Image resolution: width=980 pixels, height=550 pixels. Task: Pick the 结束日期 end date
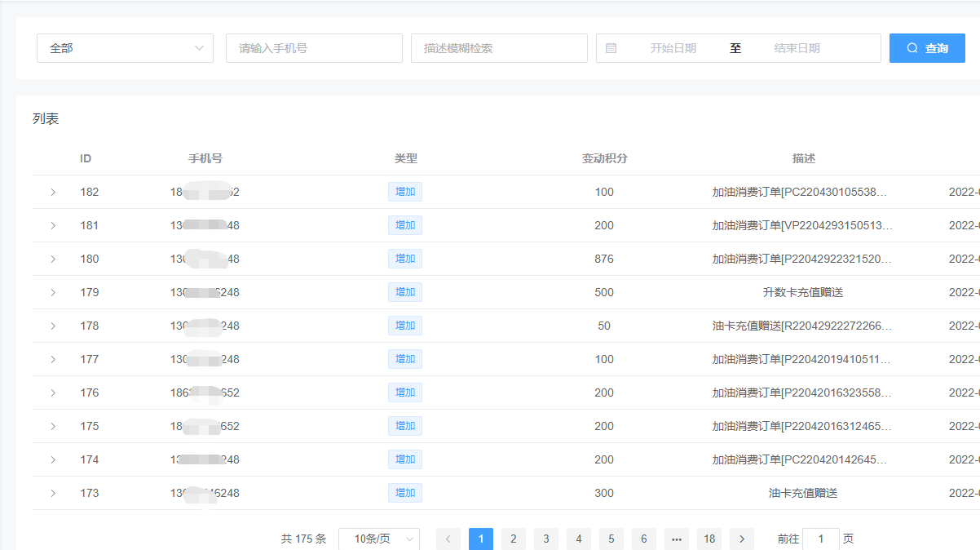tap(797, 48)
